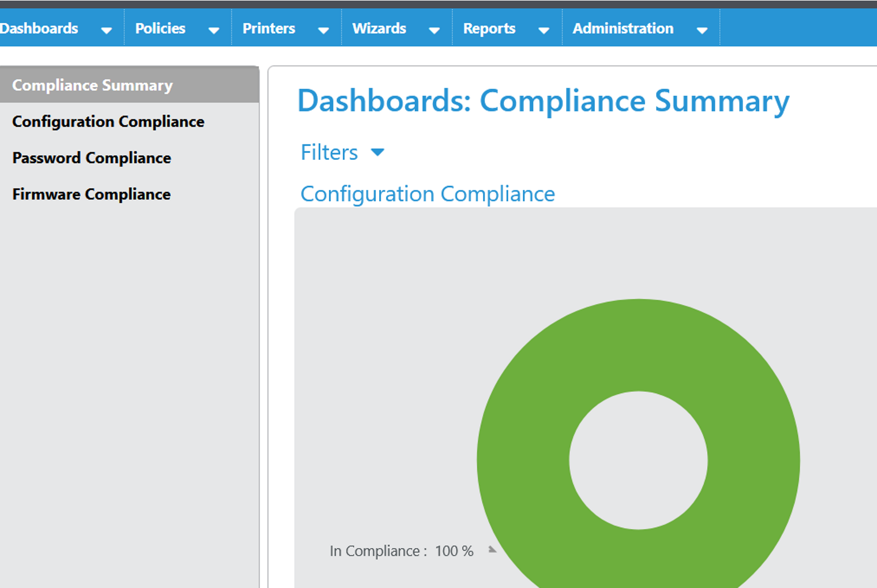Open the Dashboards menu

(39, 28)
